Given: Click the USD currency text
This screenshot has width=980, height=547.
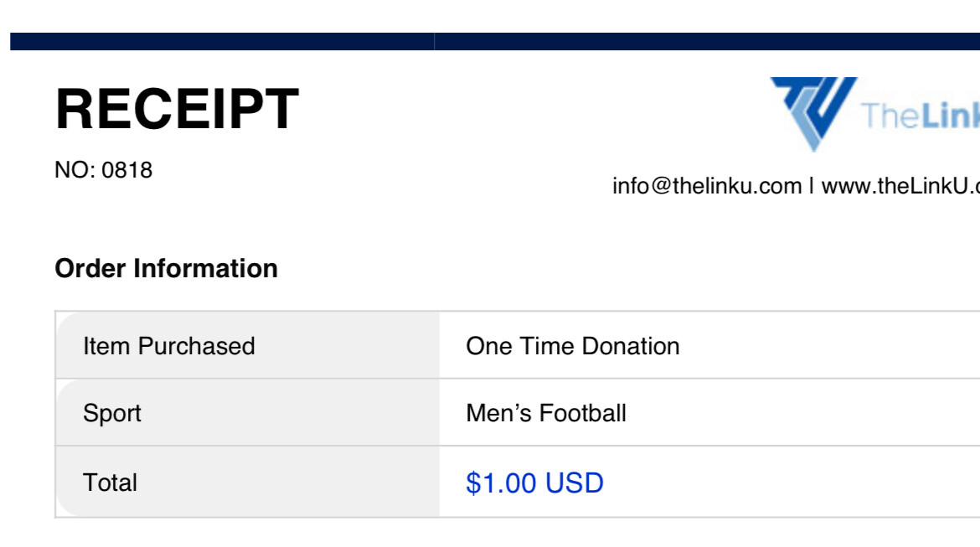Looking at the screenshot, I should pyautogui.click(x=575, y=482).
